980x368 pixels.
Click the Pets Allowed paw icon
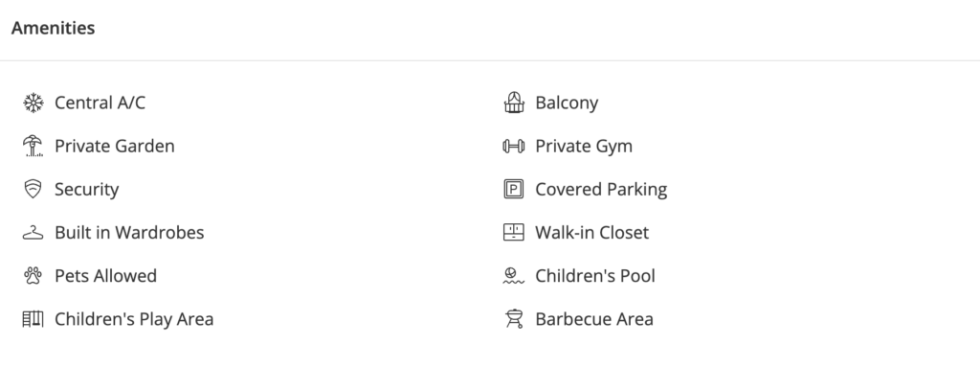(33, 275)
